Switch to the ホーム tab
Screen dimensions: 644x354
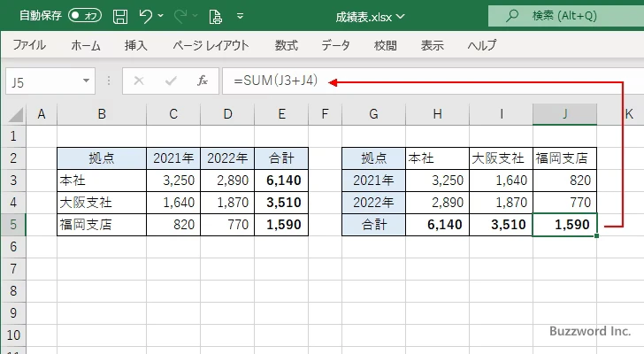click(x=86, y=45)
